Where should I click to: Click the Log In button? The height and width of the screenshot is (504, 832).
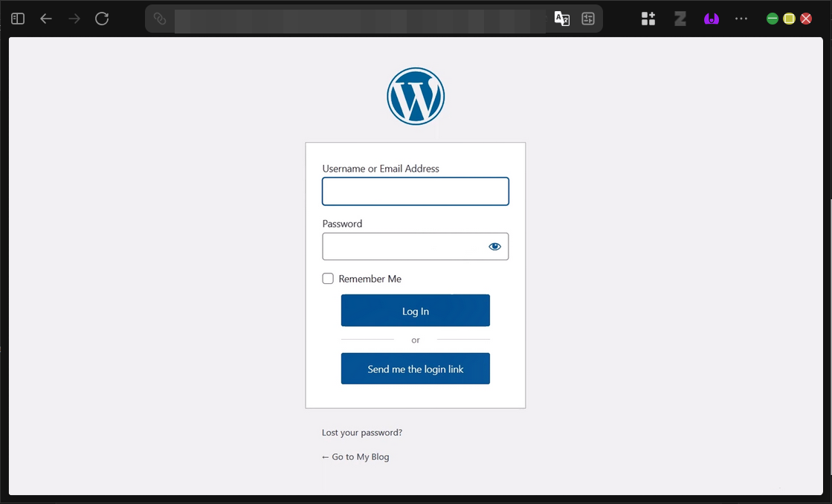(x=416, y=311)
